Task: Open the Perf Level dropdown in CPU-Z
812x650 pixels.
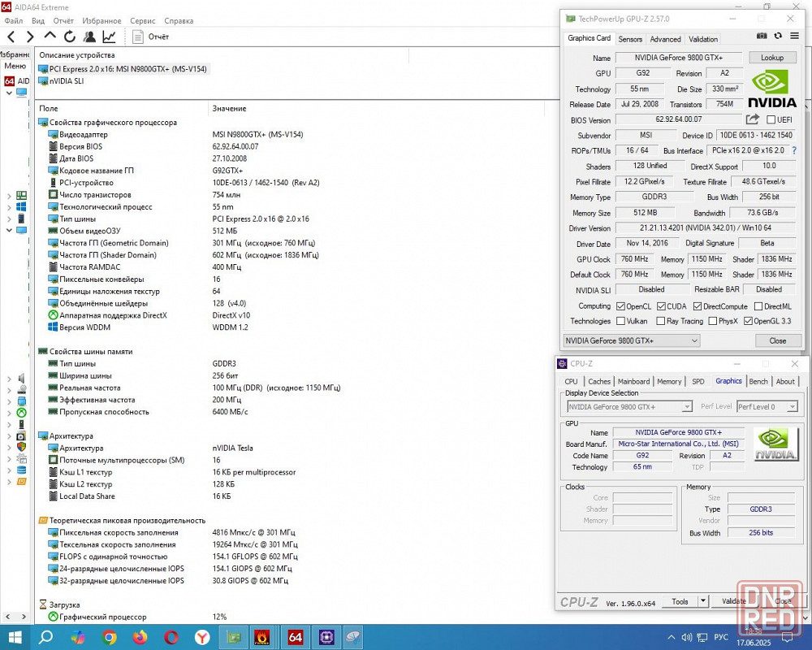Action: coord(767,407)
